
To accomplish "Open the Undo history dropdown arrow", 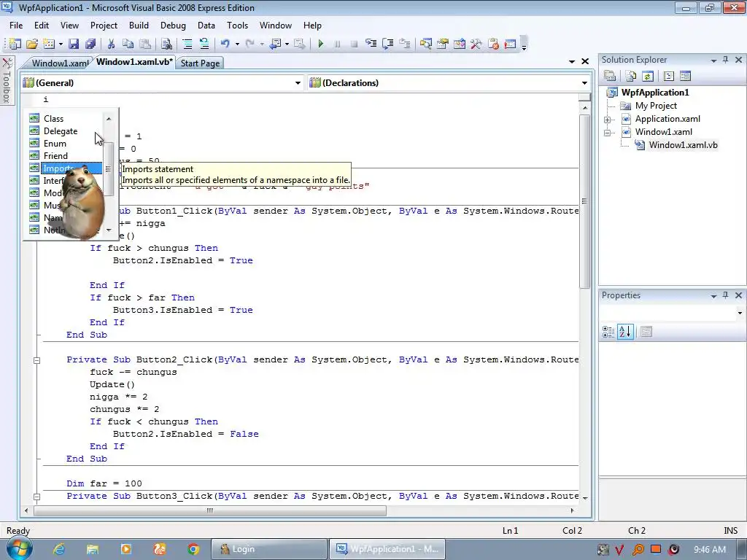I will (237, 44).
